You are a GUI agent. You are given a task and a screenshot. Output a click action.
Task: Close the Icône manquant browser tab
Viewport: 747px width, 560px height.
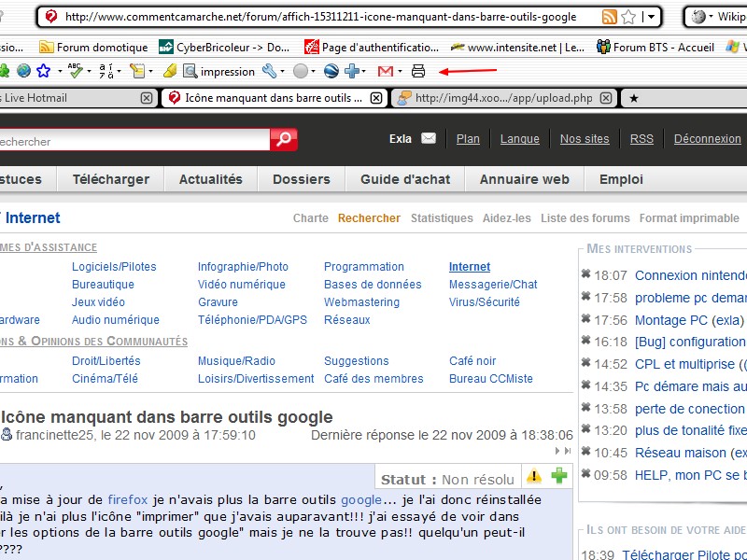click(376, 97)
